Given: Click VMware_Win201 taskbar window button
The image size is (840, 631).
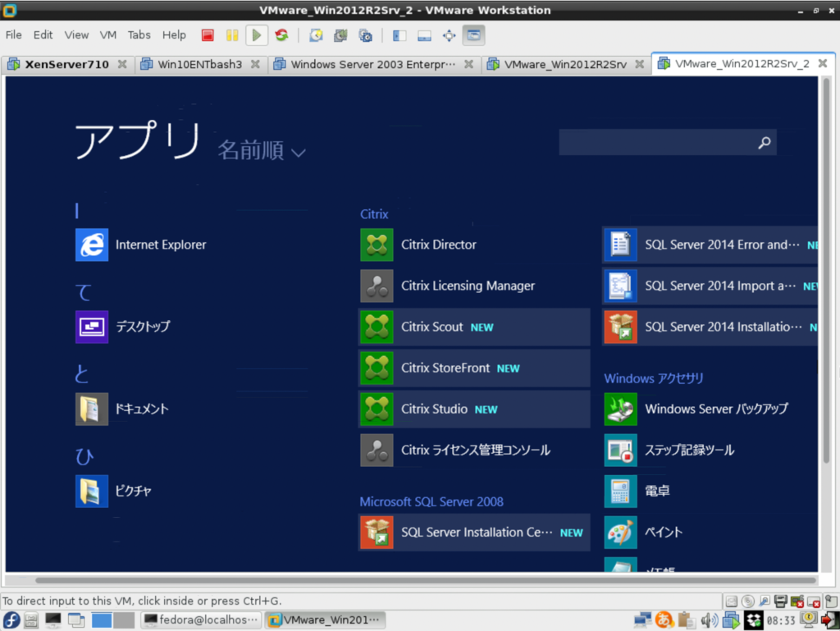Looking at the screenshot, I should [325, 620].
